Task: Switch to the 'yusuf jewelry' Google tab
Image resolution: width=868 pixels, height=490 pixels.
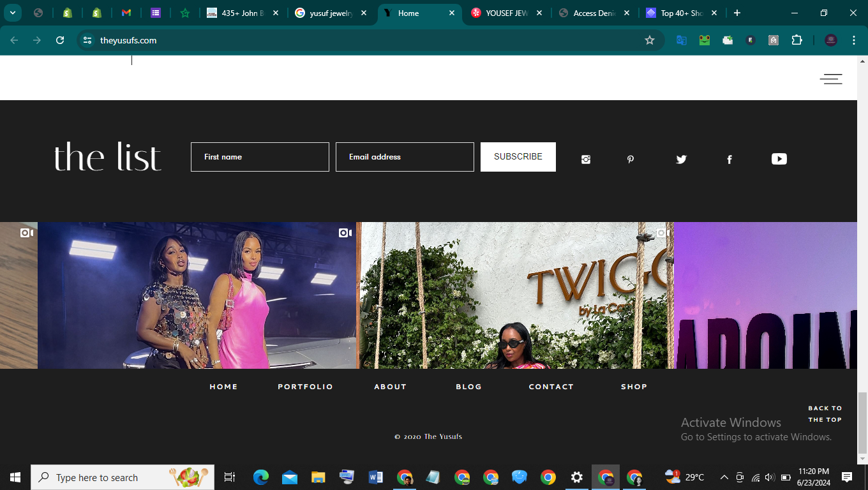Action: click(331, 13)
